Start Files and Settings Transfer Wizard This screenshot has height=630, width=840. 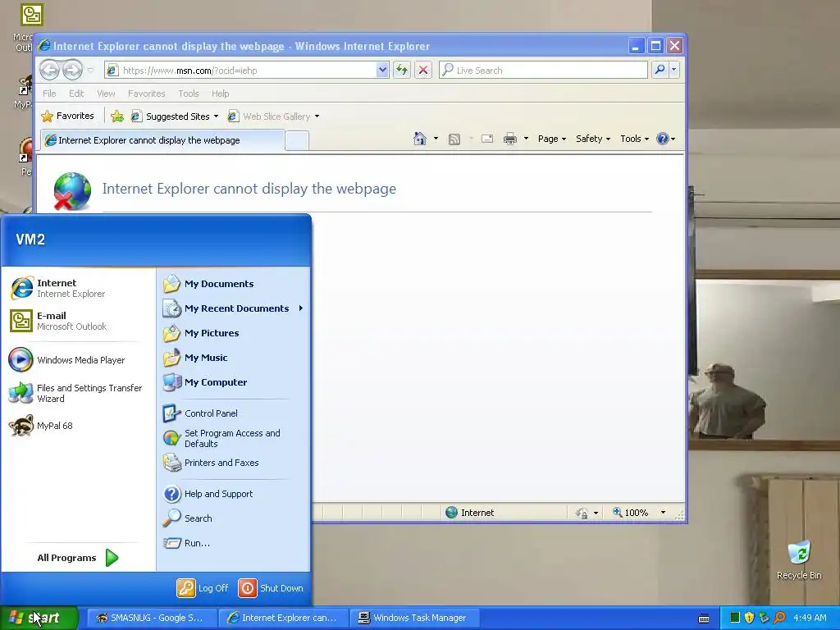pos(75,393)
